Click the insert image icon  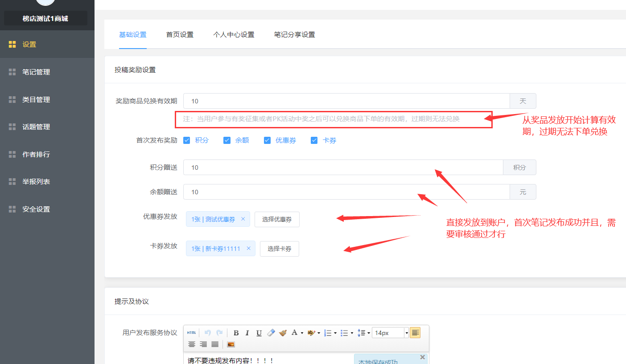[x=231, y=344]
